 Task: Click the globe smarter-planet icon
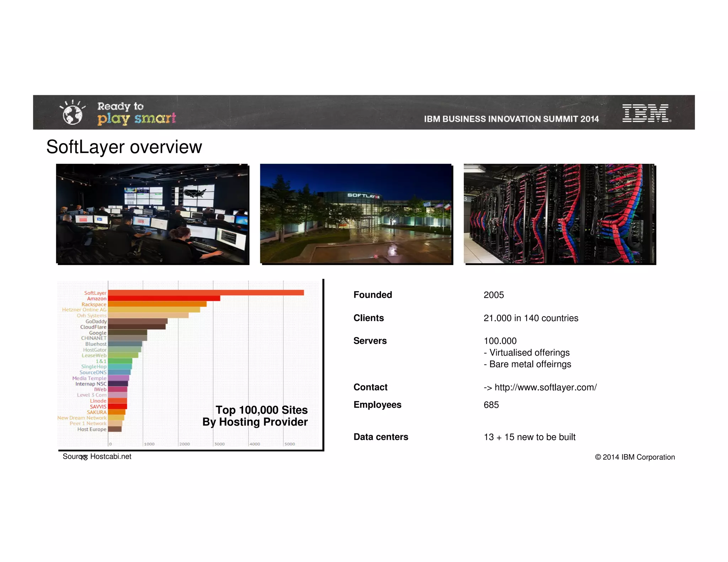click(73, 112)
